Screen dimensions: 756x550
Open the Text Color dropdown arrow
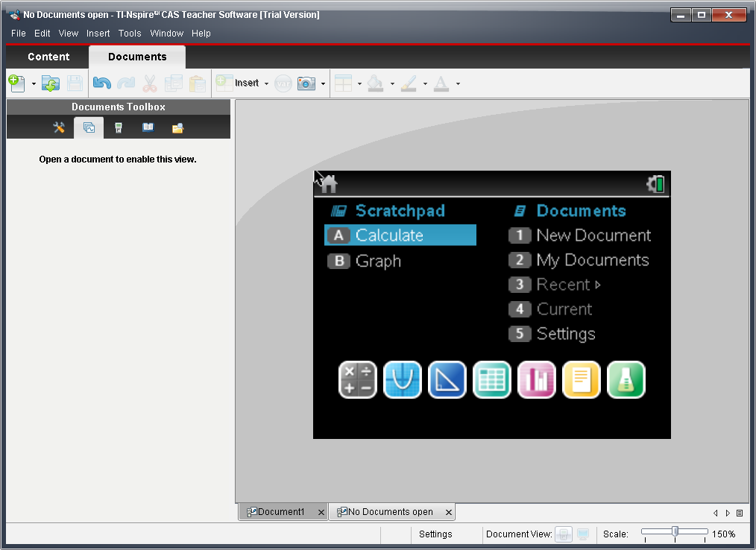[x=458, y=84]
